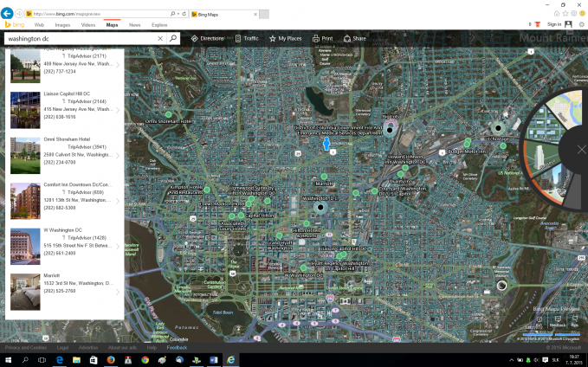
Task: Expand the Omni Shoreham Hotel listing arrow
Action: 118,156
